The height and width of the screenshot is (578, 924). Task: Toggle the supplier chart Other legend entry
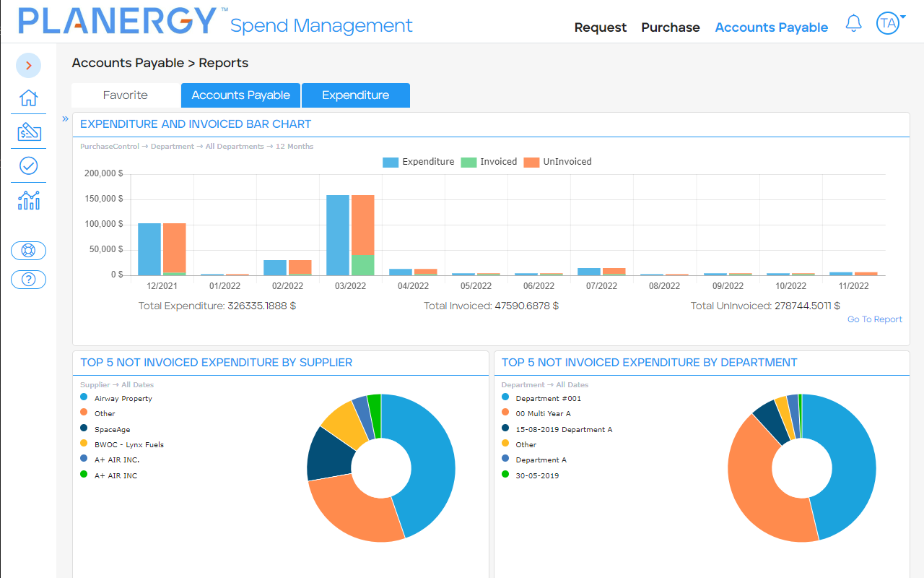97,413
